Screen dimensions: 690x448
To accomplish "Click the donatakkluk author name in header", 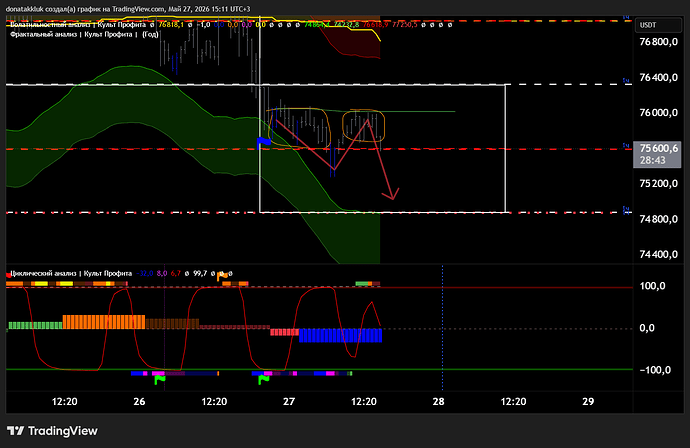I will (24, 9).
